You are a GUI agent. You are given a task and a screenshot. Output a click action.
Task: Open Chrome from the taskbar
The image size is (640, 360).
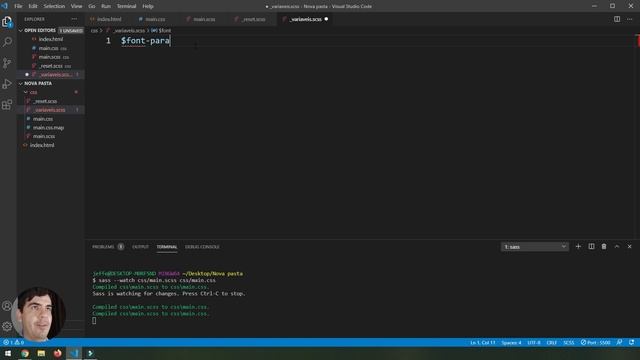pyautogui.click(x=25, y=353)
